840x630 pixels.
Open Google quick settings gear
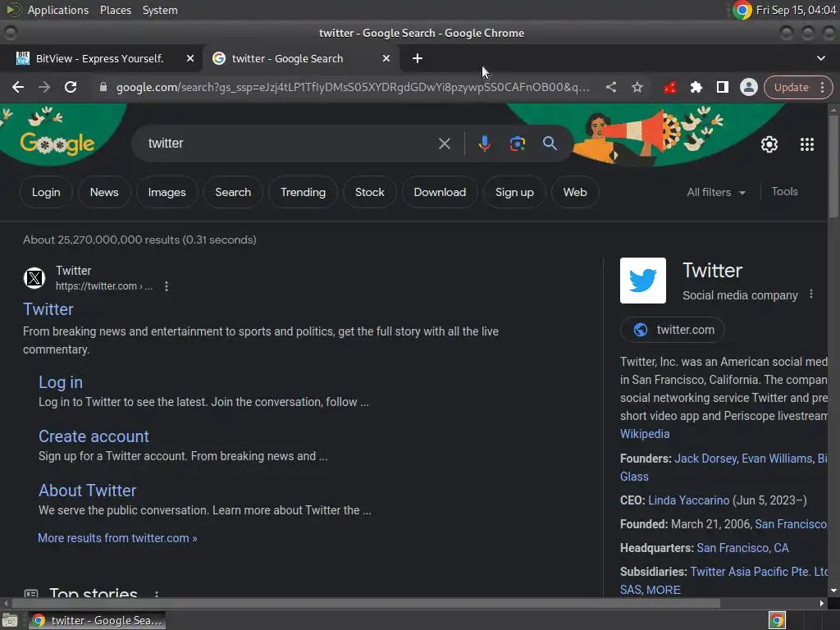769,144
